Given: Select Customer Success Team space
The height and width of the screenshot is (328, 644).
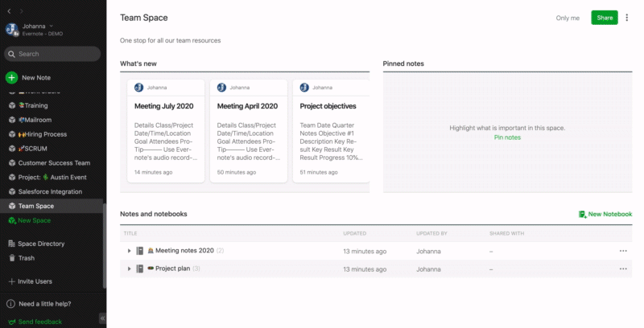Looking at the screenshot, I should [54, 163].
